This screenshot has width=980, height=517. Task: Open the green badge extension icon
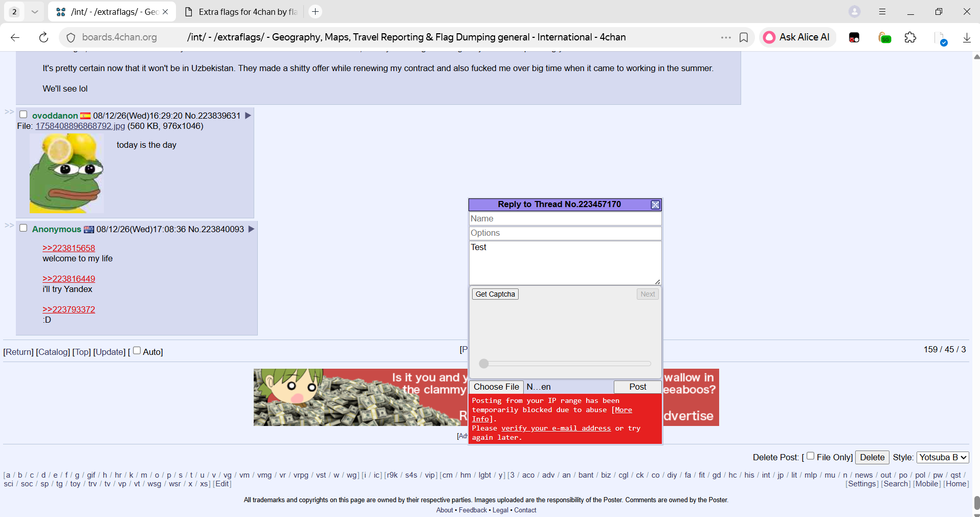(x=884, y=37)
